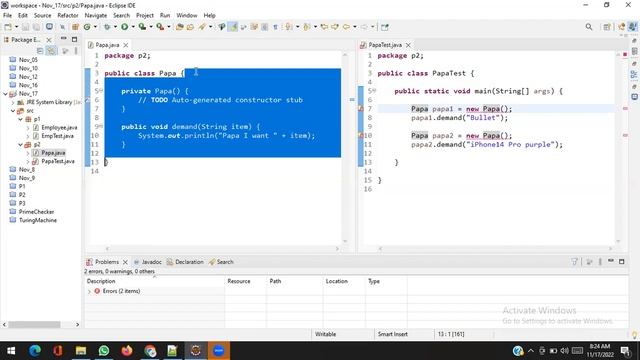Expand JRE System Library node
The height and width of the screenshot is (360, 640).
coord(13,102)
